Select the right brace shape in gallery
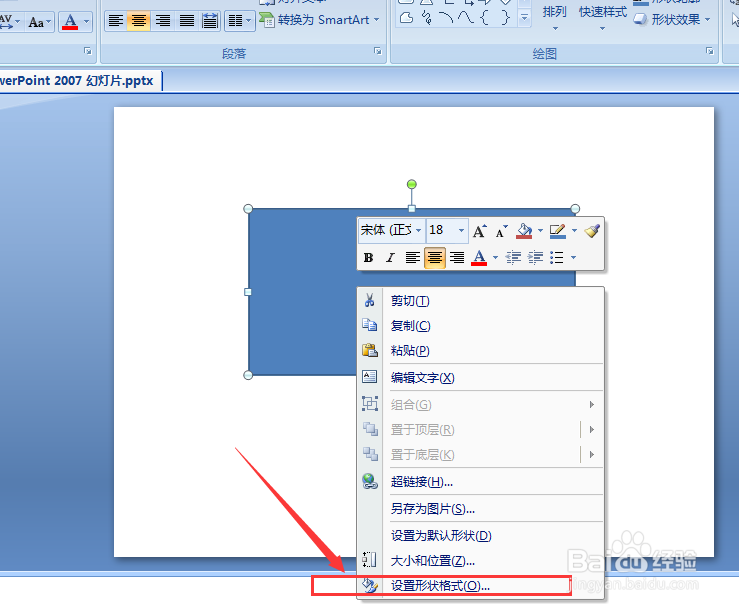This screenshot has width=739, height=610. (x=505, y=18)
